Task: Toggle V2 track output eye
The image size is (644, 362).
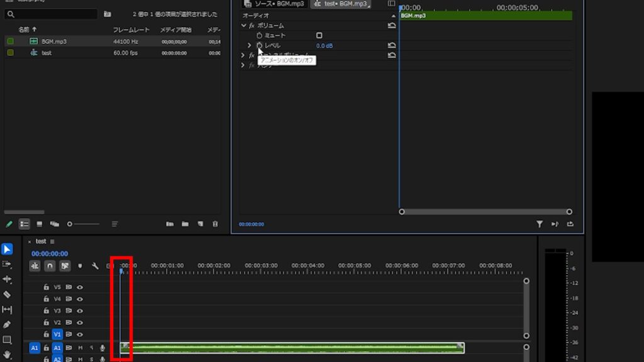Action: [80, 322]
